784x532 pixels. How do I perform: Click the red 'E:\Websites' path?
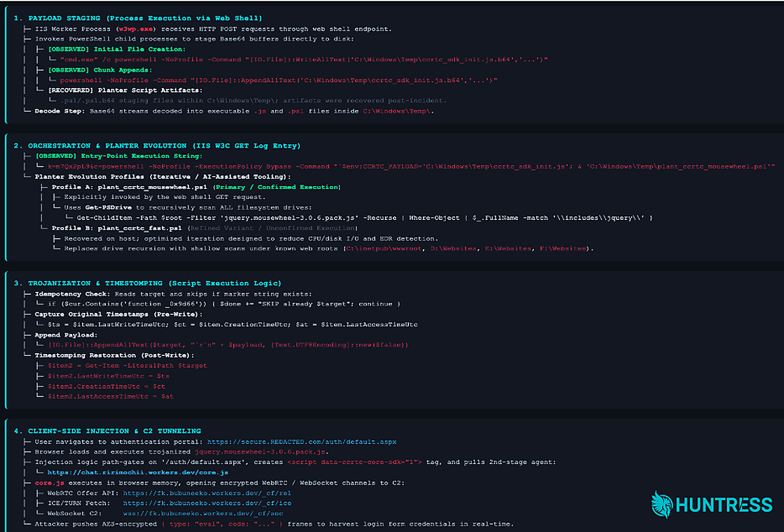tap(508, 249)
